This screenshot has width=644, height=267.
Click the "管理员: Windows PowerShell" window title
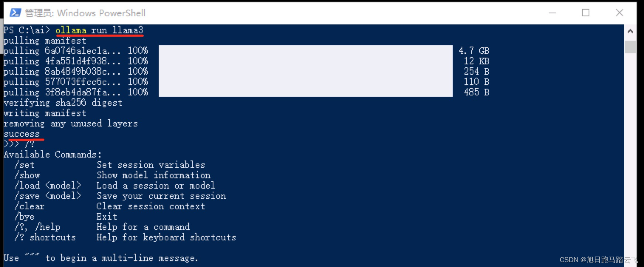pyautogui.click(x=85, y=13)
